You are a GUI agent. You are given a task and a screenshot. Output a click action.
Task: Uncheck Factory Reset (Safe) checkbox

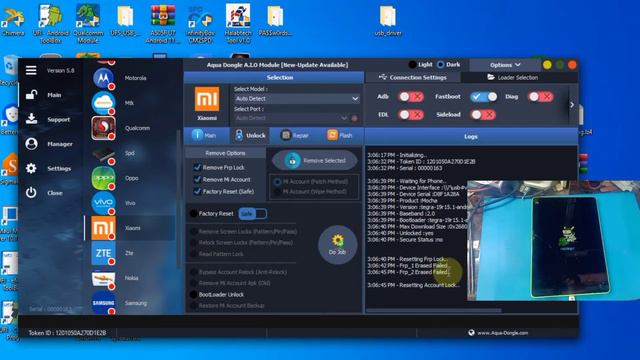point(198,191)
